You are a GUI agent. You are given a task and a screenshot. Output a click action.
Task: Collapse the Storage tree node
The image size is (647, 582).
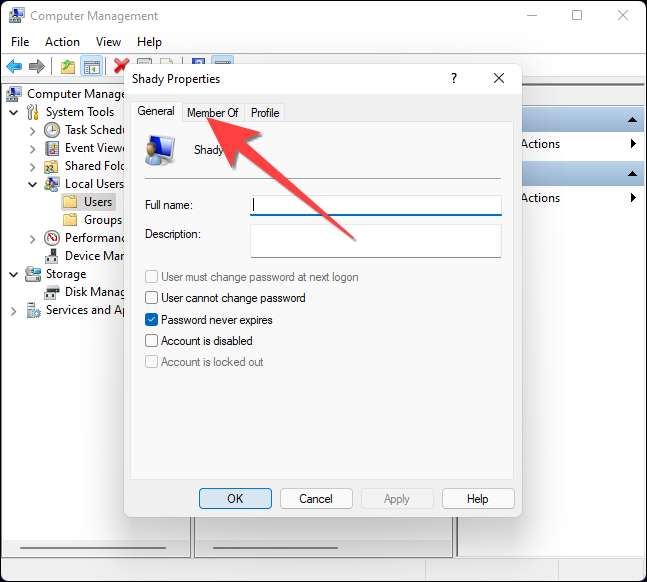coord(14,274)
